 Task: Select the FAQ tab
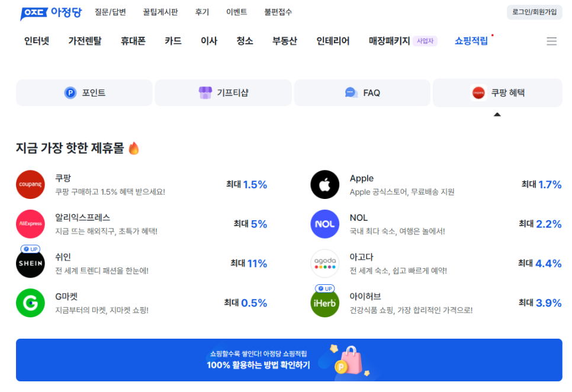[362, 93]
